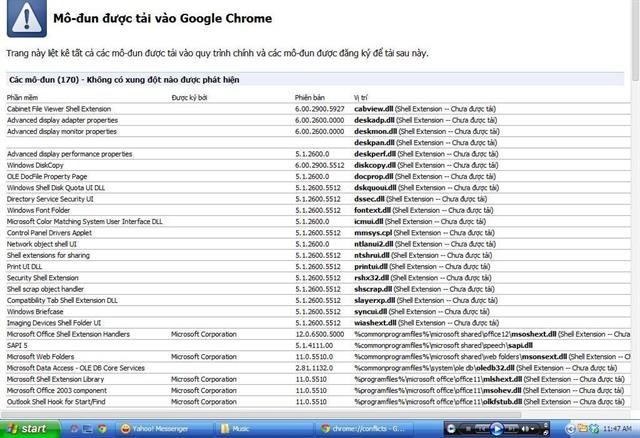Click the deskpan.dll location entry

pos(425,143)
